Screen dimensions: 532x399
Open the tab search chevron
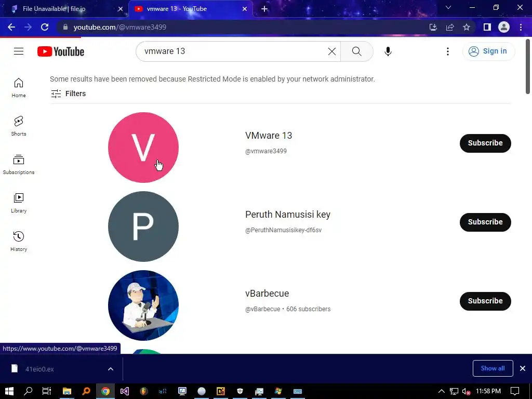(x=448, y=7)
